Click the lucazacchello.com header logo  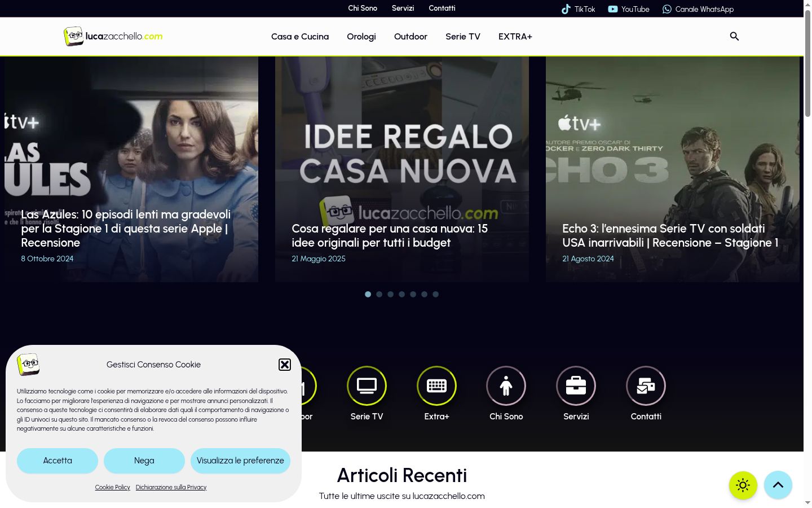pos(113,36)
